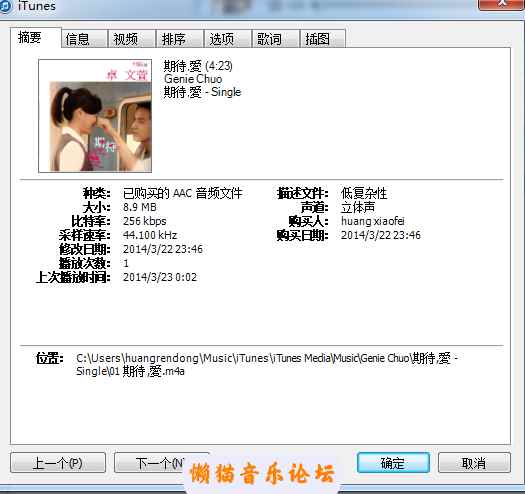The image size is (525, 494).
Task: Go to previous track with 上一个(P)
Action: (x=58, y=463)
